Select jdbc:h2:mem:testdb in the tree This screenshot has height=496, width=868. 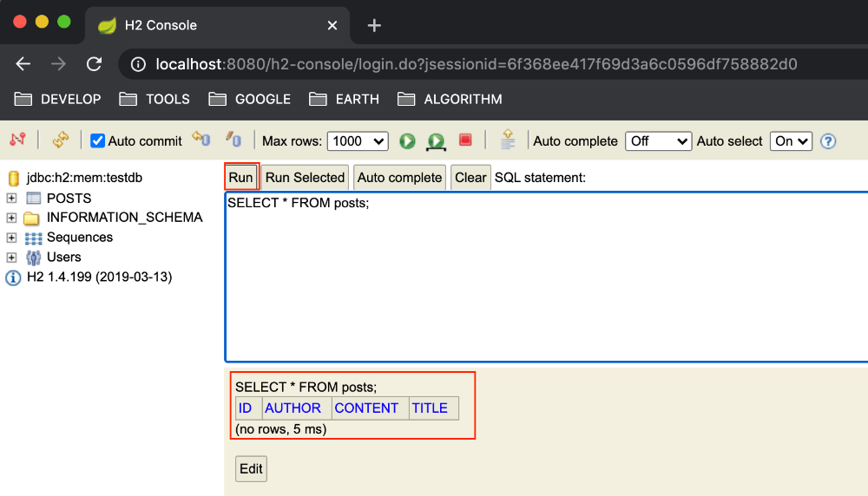85,178
